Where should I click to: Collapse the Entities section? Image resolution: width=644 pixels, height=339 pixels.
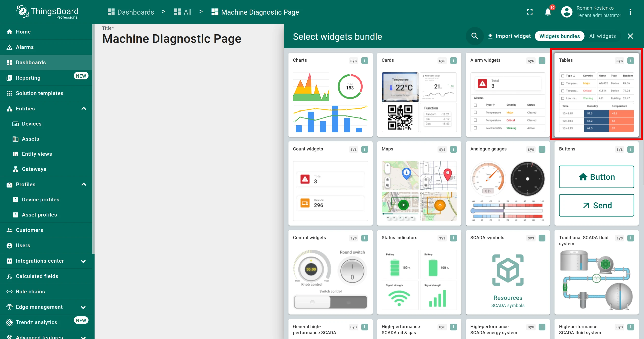click(84, 109)
